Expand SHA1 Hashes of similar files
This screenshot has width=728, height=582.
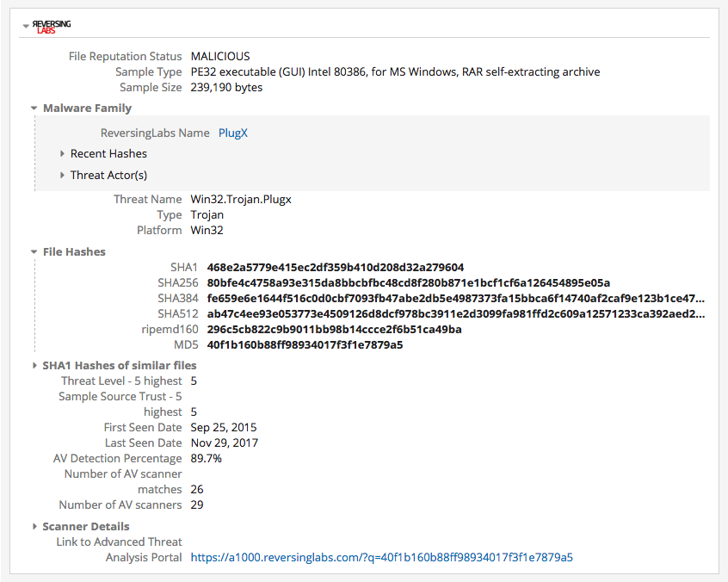click(x=34, y=366)
